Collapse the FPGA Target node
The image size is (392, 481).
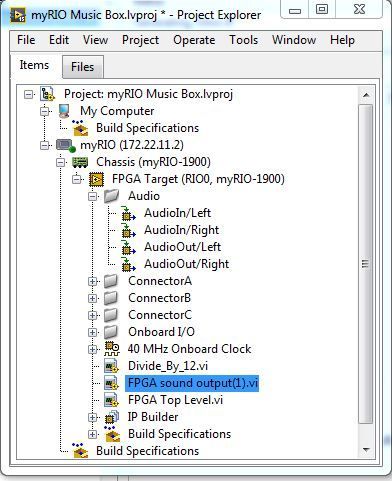pos(77,180)
